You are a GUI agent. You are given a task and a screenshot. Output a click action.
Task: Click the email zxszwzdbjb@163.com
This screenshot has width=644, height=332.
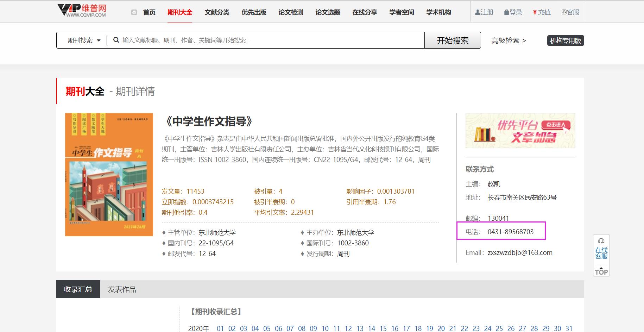click(x=520, y=252)
